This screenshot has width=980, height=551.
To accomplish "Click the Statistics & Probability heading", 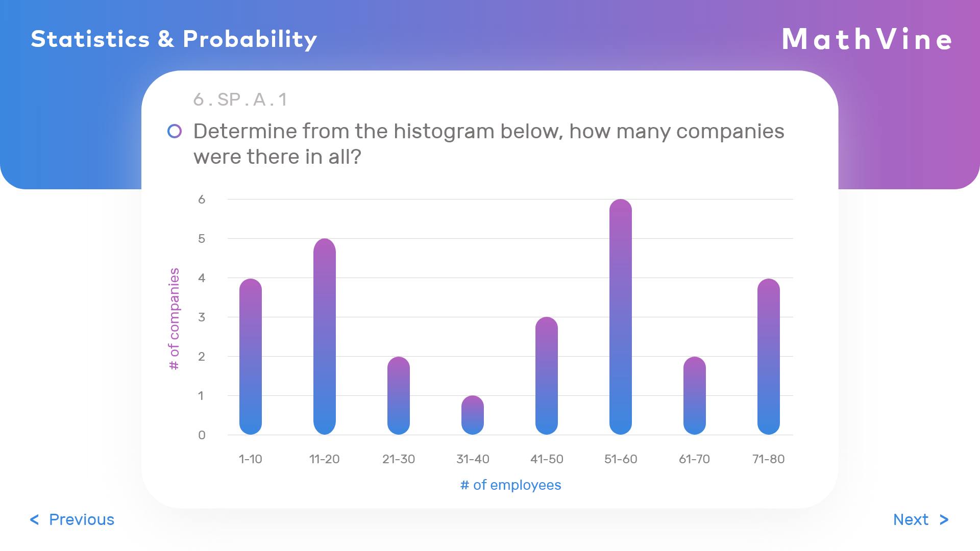I will tap(174, 39).
